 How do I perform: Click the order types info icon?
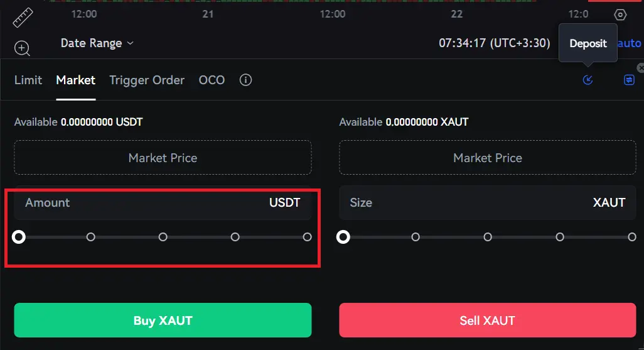coord(246,80)
